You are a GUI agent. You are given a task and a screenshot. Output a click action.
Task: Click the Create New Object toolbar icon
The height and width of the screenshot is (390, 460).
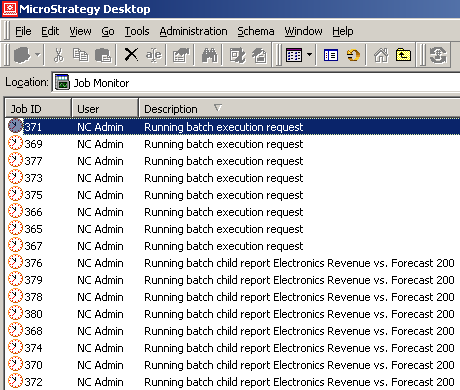coord(22,55)
